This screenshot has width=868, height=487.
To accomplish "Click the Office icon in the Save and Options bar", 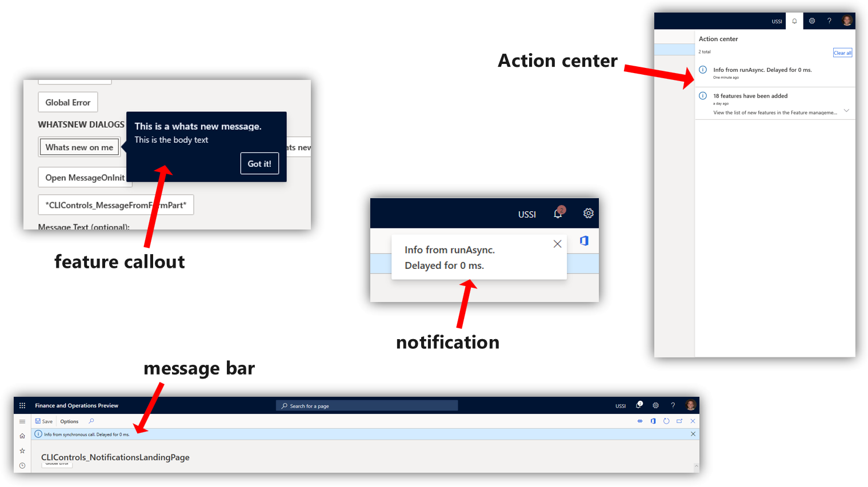I will tap(653, 421).
